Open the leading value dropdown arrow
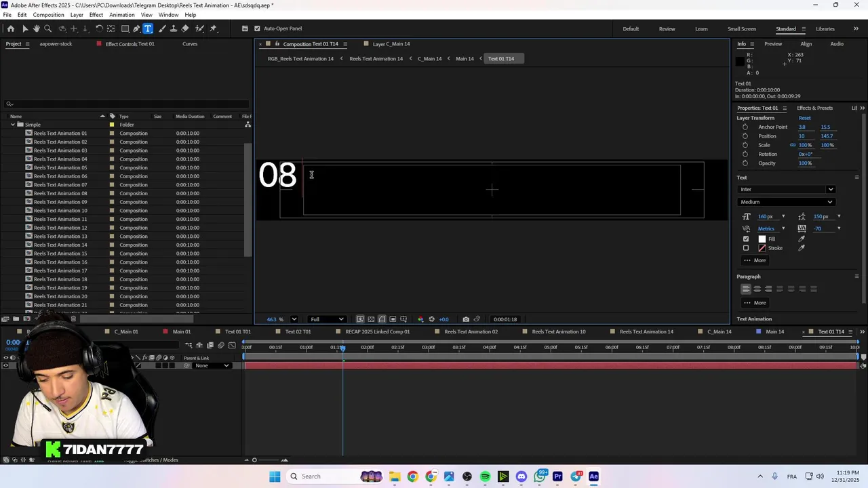This screenshot has height=488, width=868. tap(839, 217)
